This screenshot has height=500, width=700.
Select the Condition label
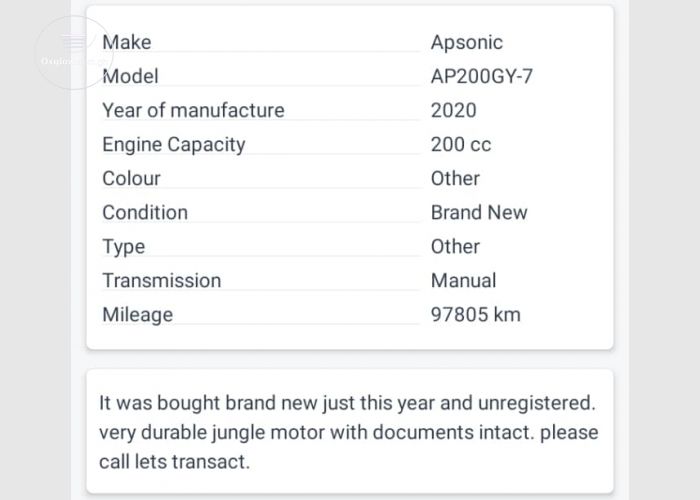click(x=145, y=212)
